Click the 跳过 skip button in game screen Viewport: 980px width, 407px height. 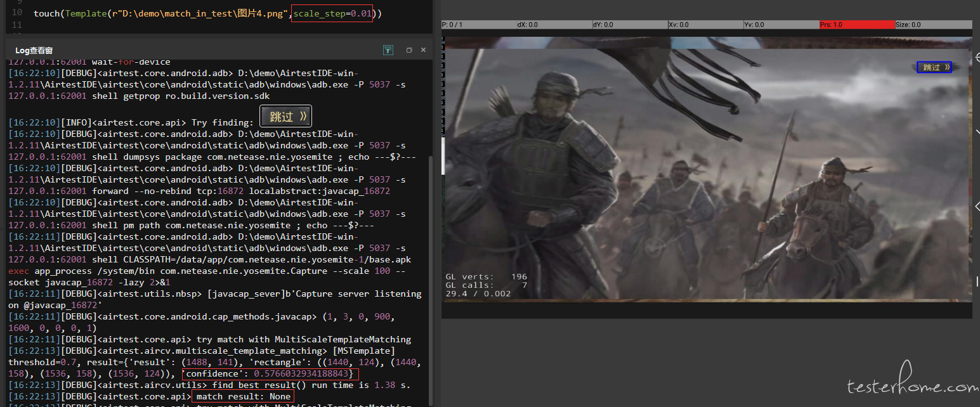pyautogui.click(x=934, y=67)
